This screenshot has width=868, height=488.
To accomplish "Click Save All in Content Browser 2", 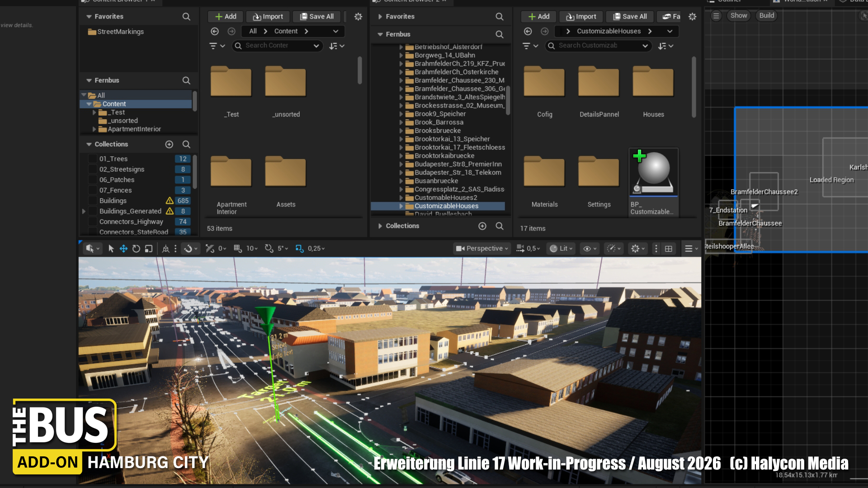I will tap(630, 17).
